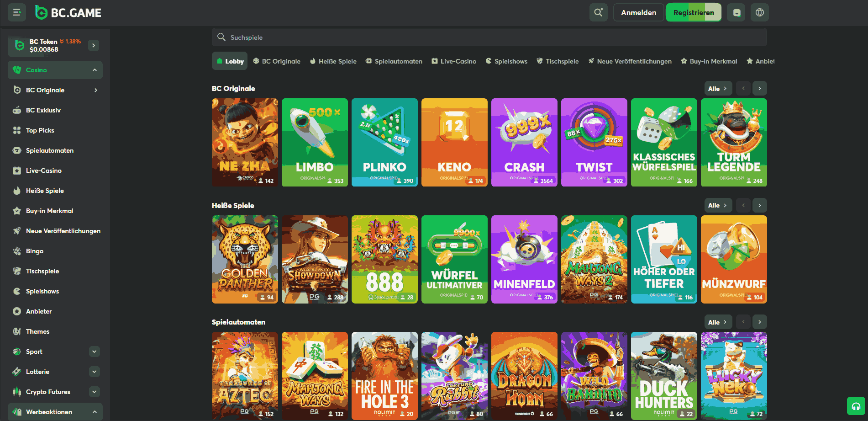Screen dimensions: 868x421
Task: Open the BC.GAME logo home link
Action: 68,13
